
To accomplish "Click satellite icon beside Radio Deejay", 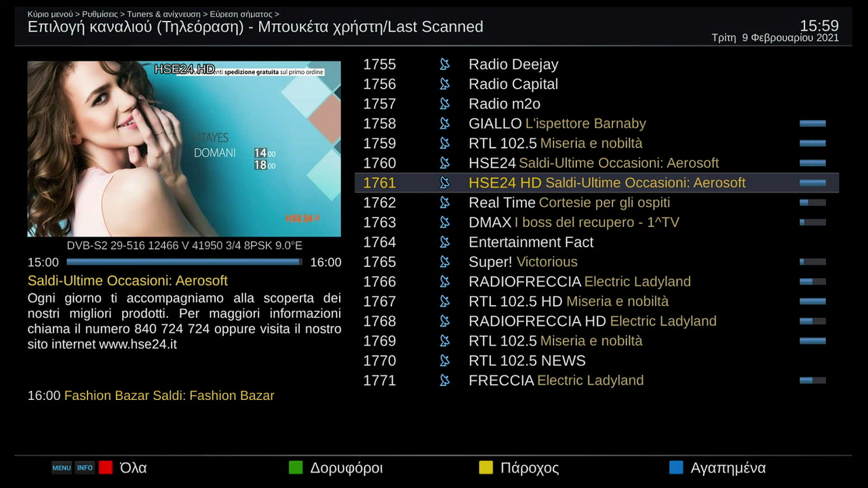I will pos(445,64).
